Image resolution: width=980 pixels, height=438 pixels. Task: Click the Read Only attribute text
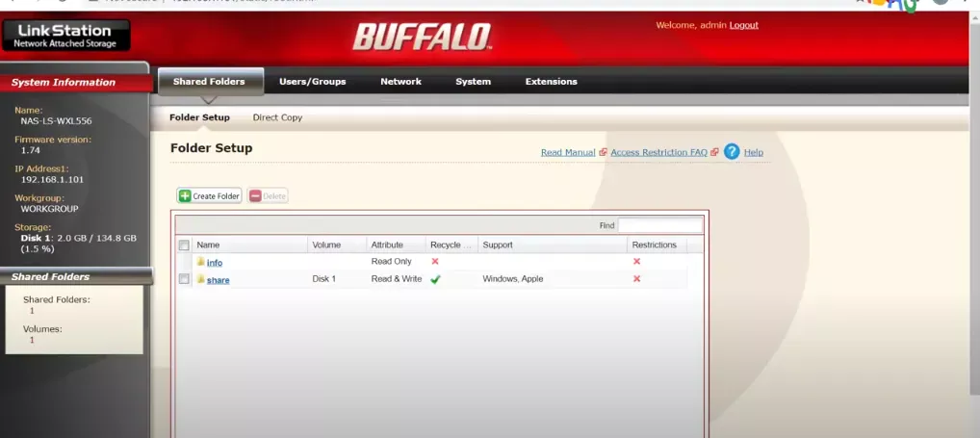click(391, 261)
